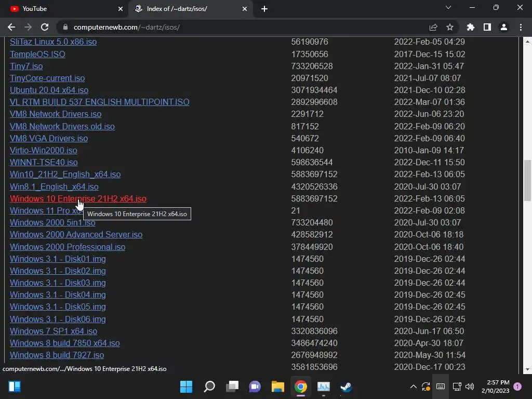Open Windows 2000 Advanced Server.iso
Viewport: 532px width, 399px height.
click(76, 234)
